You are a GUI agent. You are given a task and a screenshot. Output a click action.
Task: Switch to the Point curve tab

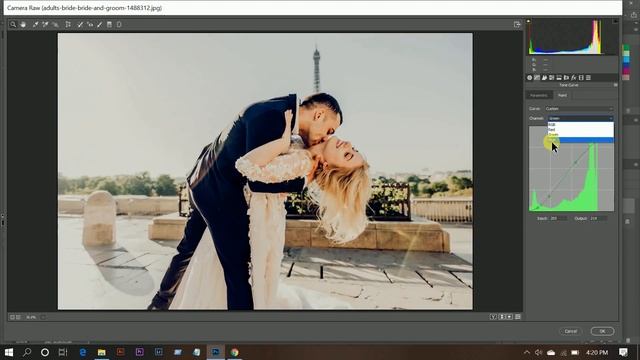(562, 95)
